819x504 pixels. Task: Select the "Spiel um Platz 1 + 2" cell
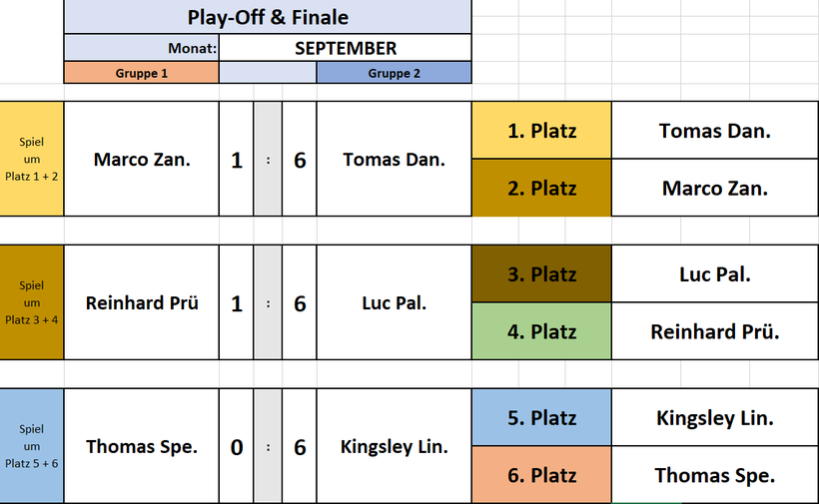[x=32, y=160]
